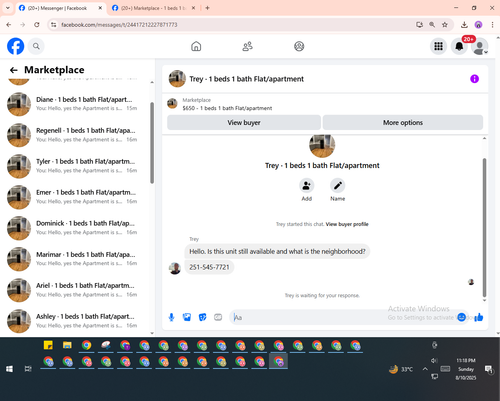Click the chat message area scrollbar
The height and width of the screenshot is (401, 500).
click(484, 227)
